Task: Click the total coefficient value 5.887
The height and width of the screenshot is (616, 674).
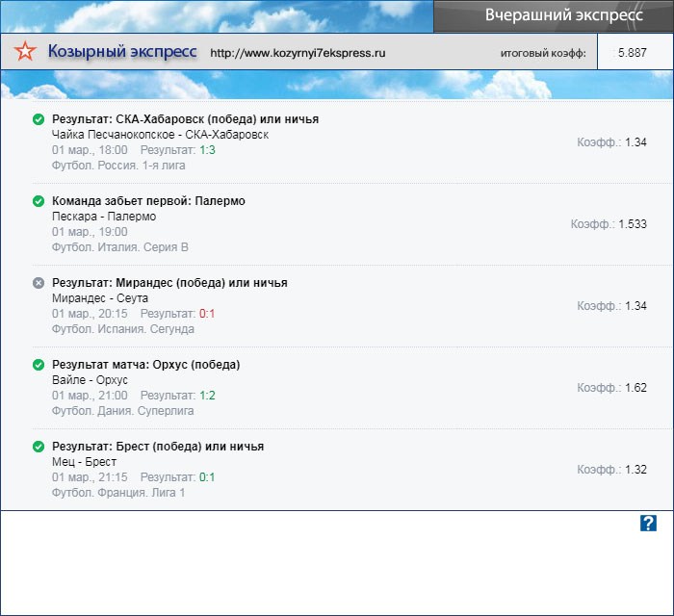Action: (x=633, y=53)
